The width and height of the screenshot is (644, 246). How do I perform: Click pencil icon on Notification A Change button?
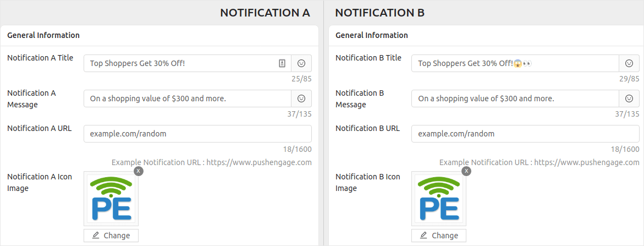(96, 236)
